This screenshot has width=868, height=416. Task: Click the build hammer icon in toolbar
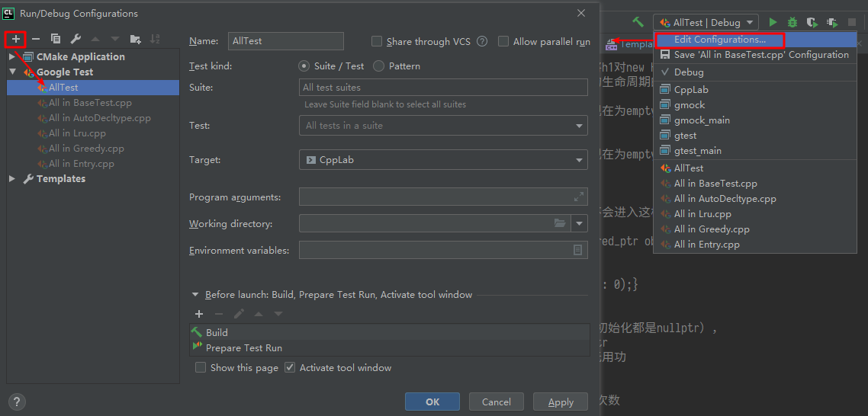[x=638, y=23]
